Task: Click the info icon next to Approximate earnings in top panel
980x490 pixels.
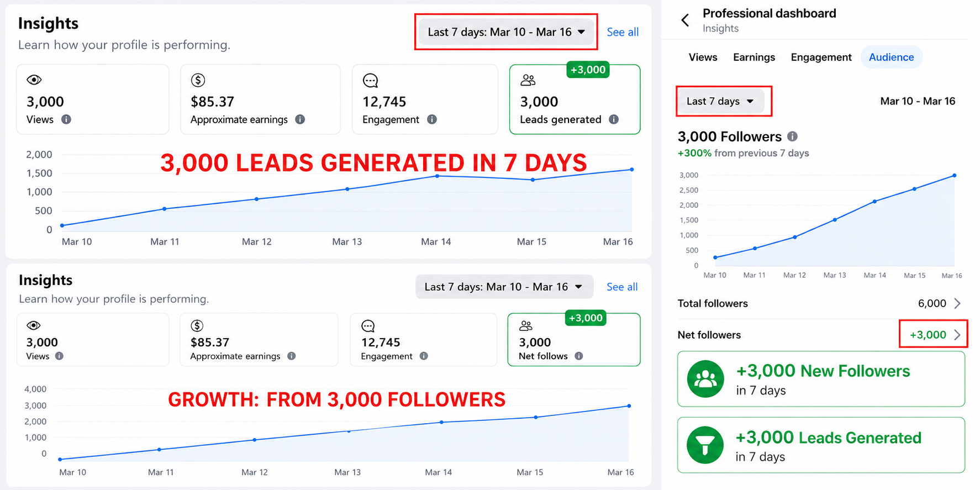Action: click(300, 119)
